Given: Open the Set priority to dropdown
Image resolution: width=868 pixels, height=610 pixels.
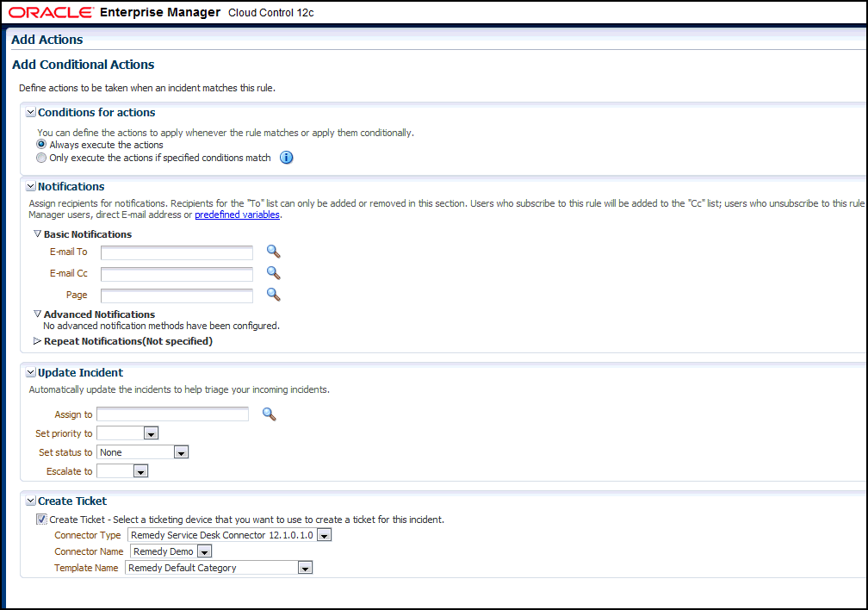Looking at the screenshot, I should point(152,434).
